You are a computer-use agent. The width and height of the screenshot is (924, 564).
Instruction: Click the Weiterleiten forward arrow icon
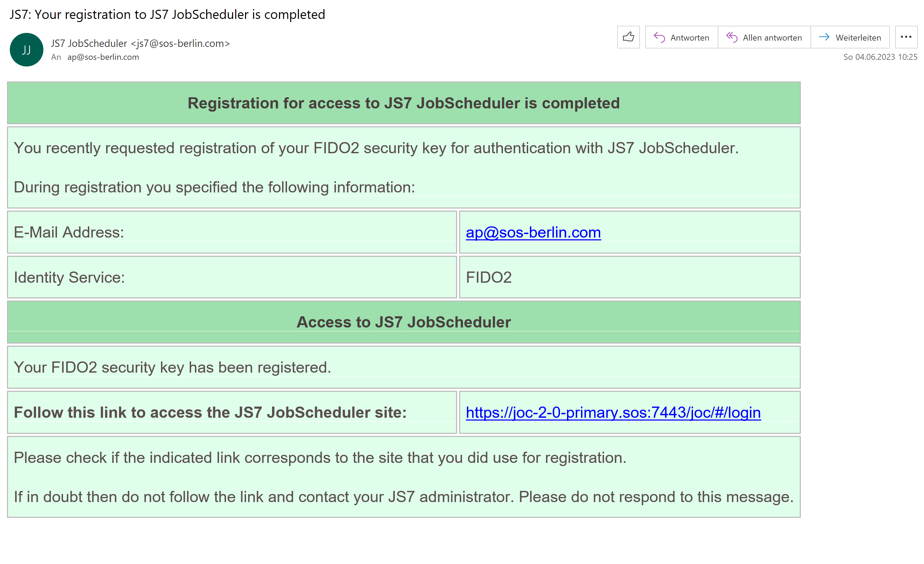pyautogui.click(x=824, y=37)
